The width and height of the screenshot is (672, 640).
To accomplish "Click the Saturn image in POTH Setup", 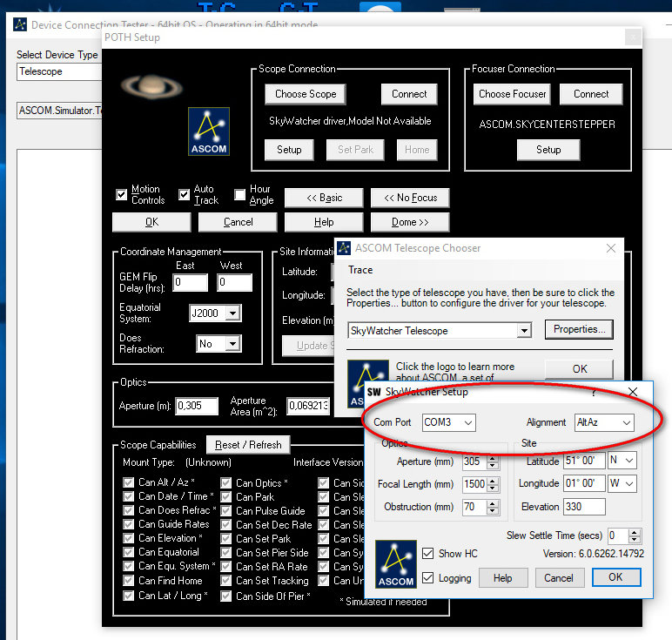I will tap(151, 85).
